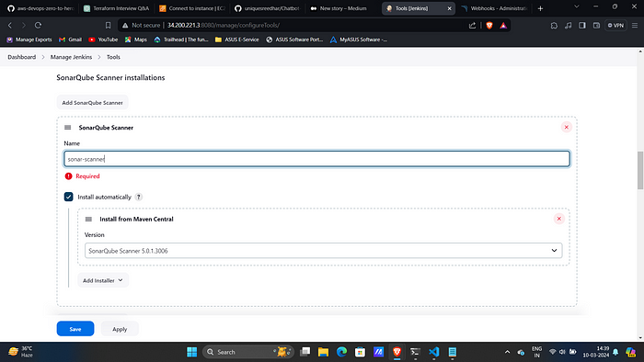Save the tools configuration

tap(75, 329)
